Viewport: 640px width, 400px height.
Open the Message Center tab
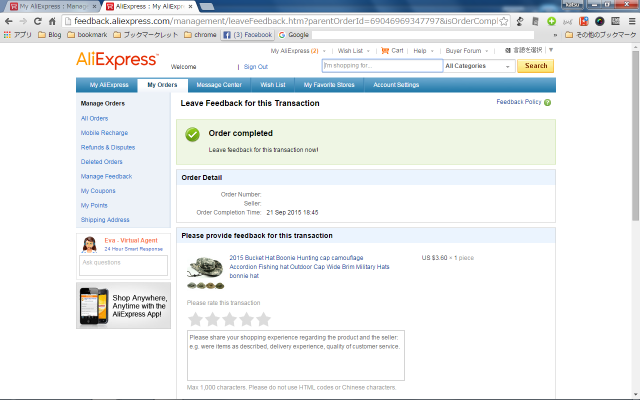coord(219,85)
